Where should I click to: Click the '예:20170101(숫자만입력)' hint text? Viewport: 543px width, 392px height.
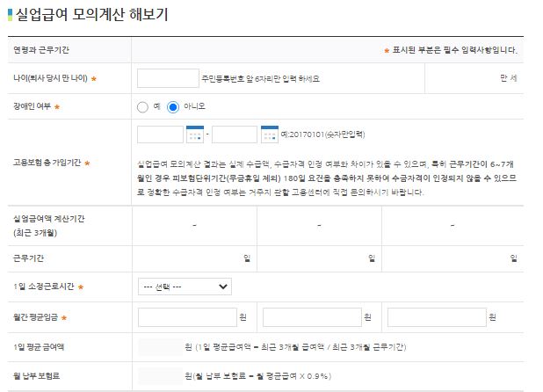322,134
